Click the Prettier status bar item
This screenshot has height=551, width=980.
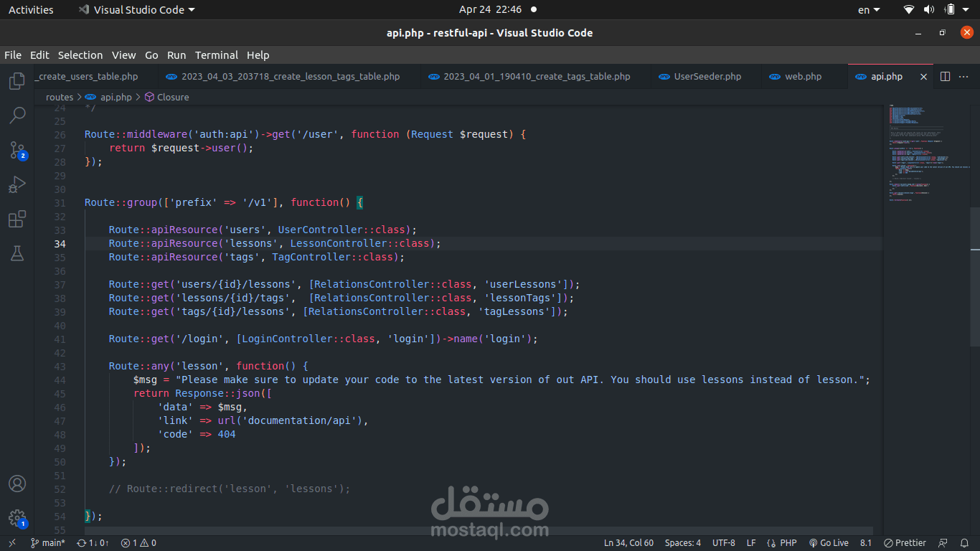pos(905,543)
